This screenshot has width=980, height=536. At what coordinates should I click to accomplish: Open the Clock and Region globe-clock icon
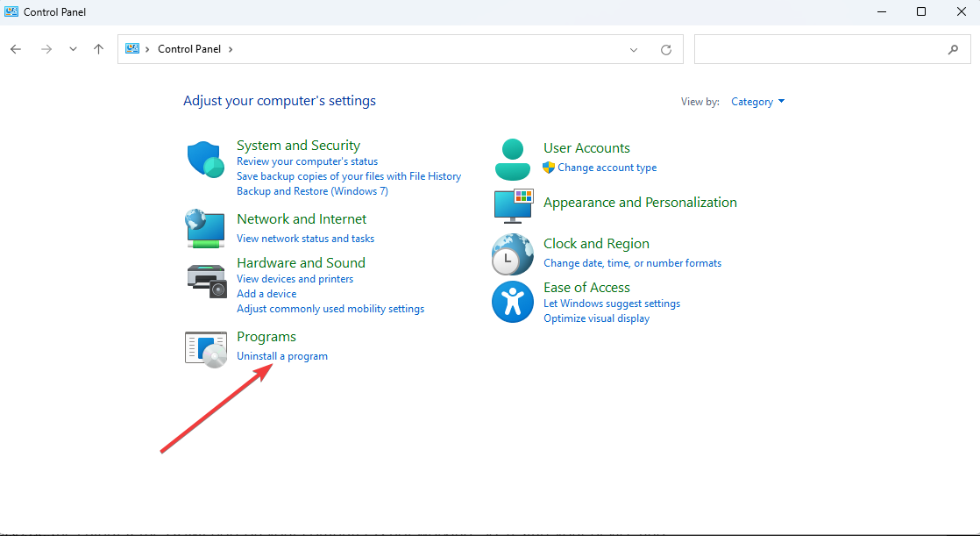point(513,254)
